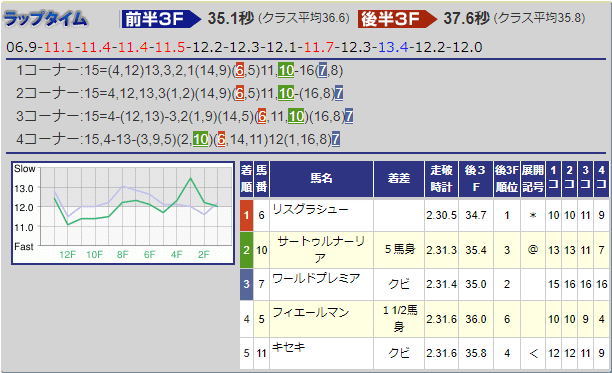Click the ラップタイム heading
This screenshot has height=373, width=612.
pyautogui.click(x=45, y=19)
